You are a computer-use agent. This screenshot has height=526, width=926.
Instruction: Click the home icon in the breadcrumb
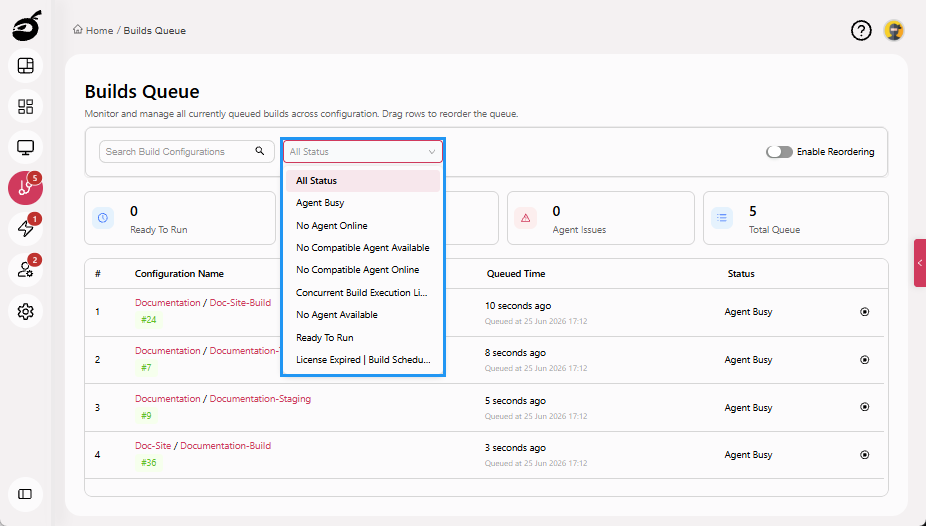[x=77, y=30]
